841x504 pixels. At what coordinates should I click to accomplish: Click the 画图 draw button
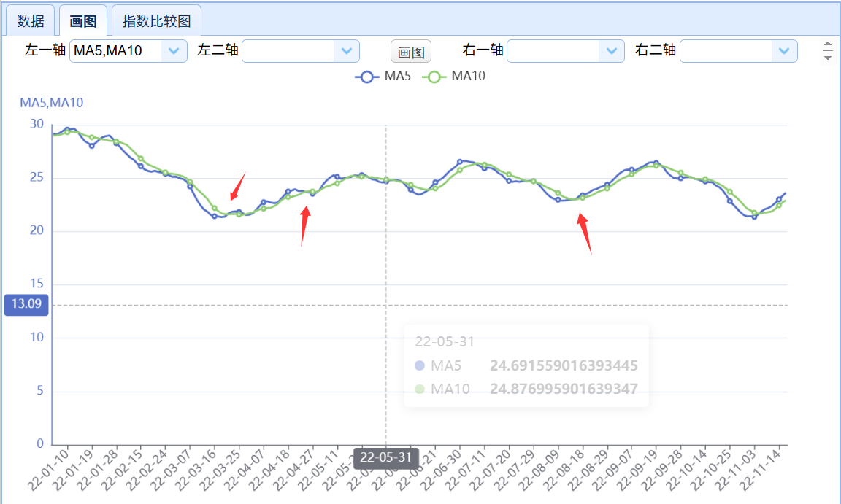(411, 51)
